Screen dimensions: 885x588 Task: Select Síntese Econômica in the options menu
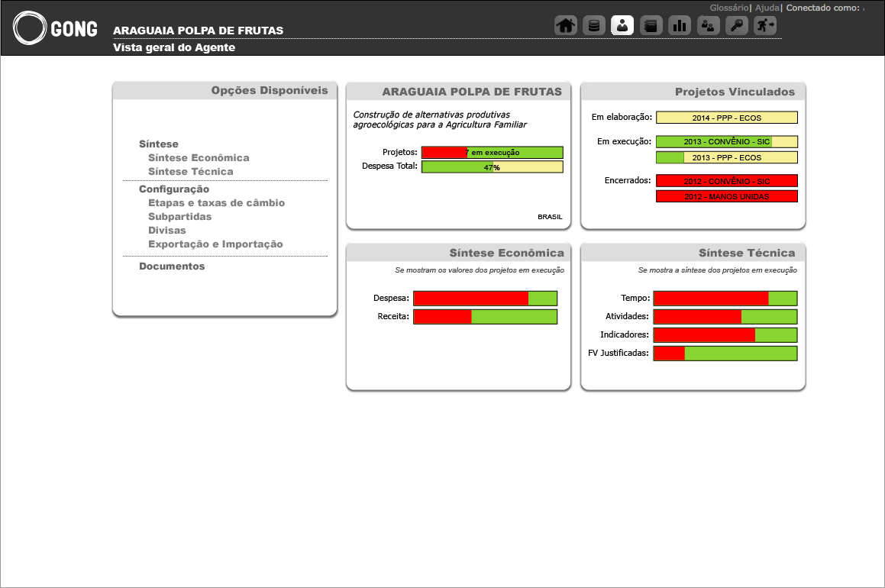click(x=199, y=158)
